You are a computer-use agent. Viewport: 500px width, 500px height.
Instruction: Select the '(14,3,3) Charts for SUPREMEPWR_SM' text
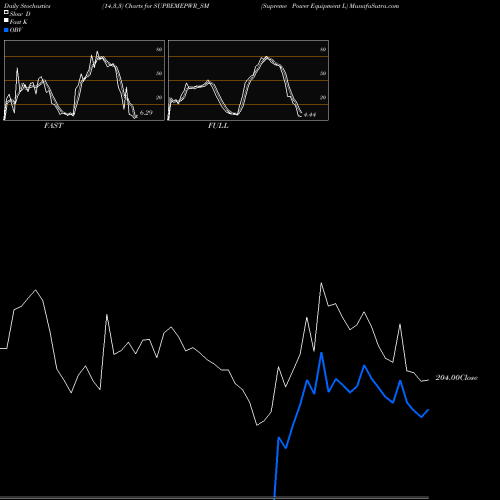[156, 6]
